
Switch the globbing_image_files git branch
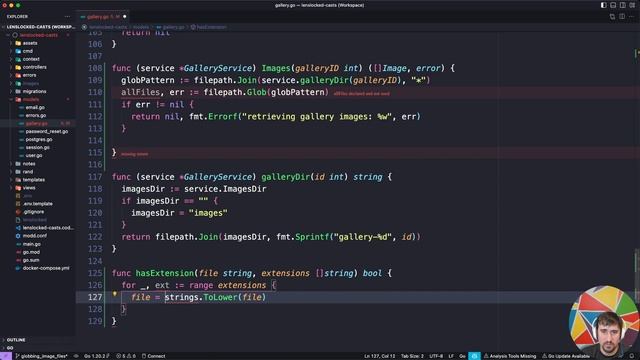tap(42, 356)
